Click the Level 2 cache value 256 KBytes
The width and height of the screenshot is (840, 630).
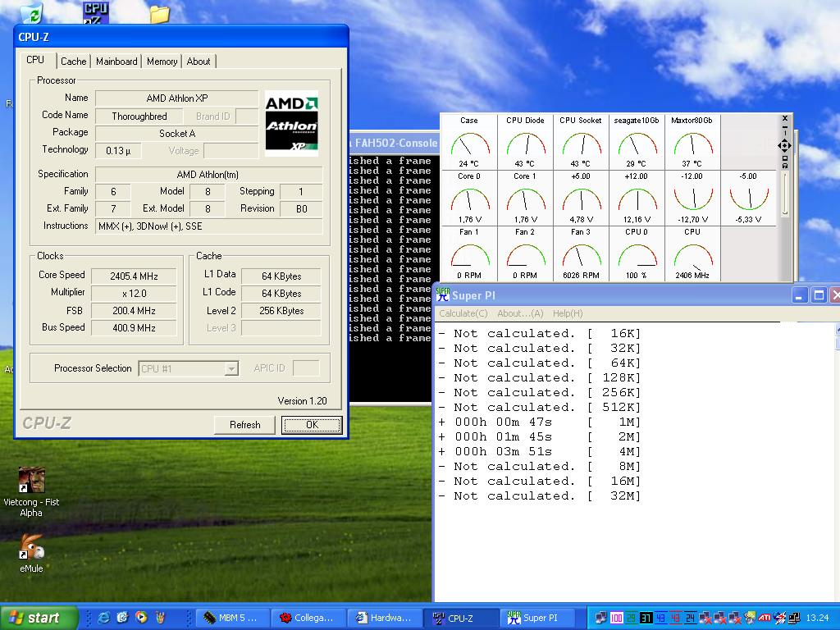(x=281, y=311)
